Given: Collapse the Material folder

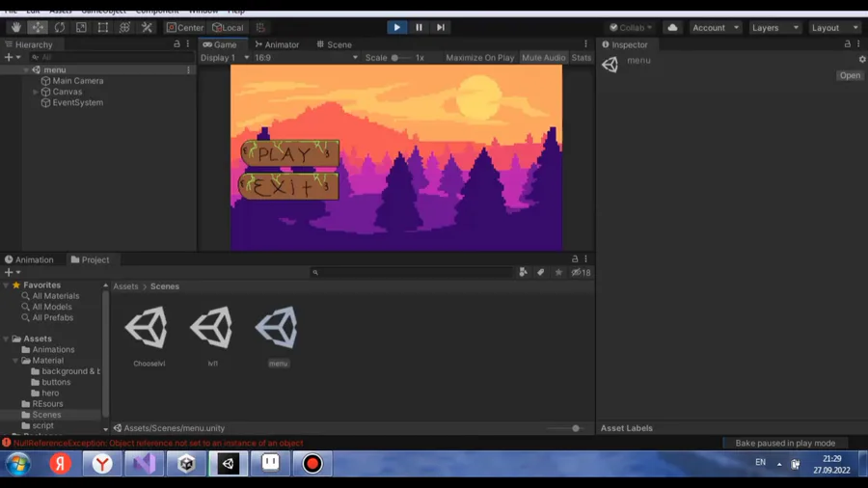Looking at the screenshot, I should [x=15, y=361].
